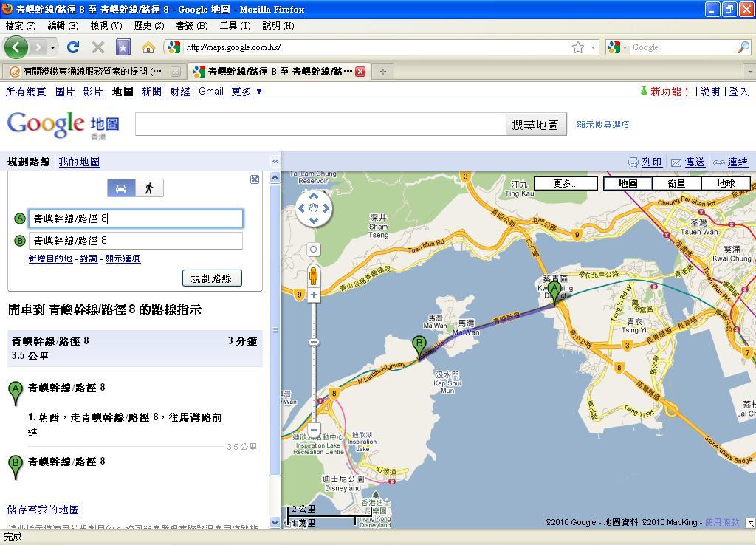Open a new tab with plus button
This screenshot has width=756, height=545.
[383, 72]
